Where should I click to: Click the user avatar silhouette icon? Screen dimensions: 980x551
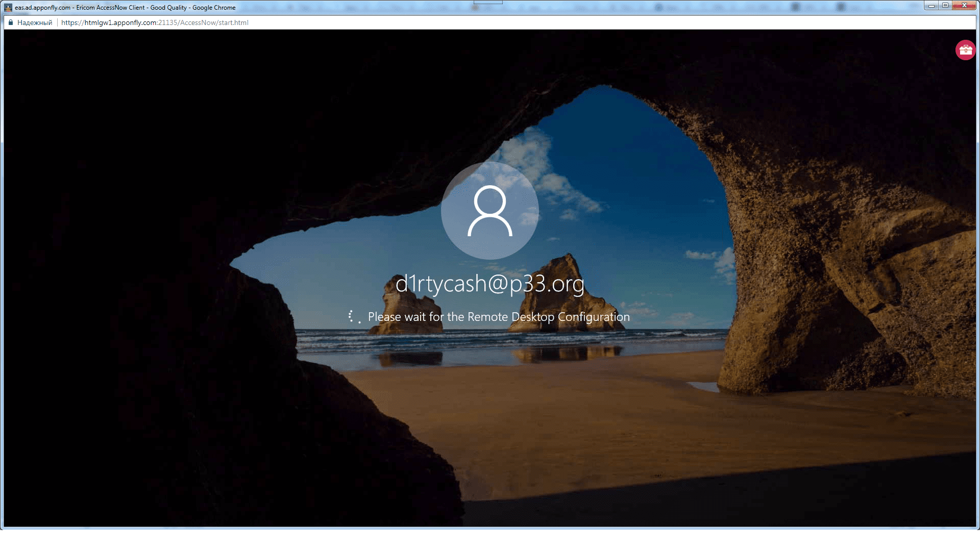[x=489, y=211]
